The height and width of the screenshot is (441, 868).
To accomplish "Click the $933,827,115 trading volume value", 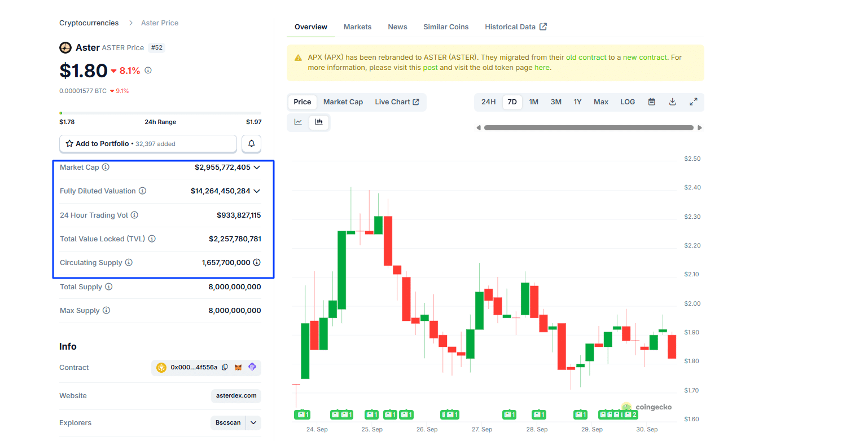I will (x=239, y=215).
